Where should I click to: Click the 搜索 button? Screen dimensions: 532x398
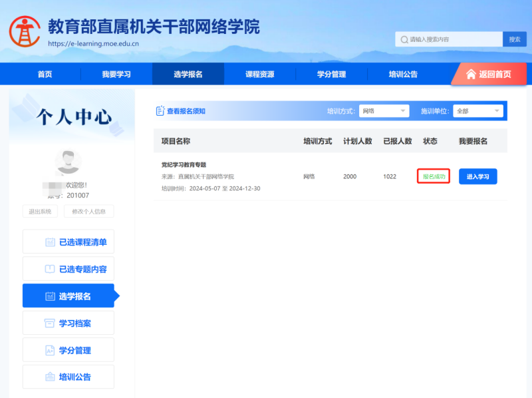pos(514,39)
